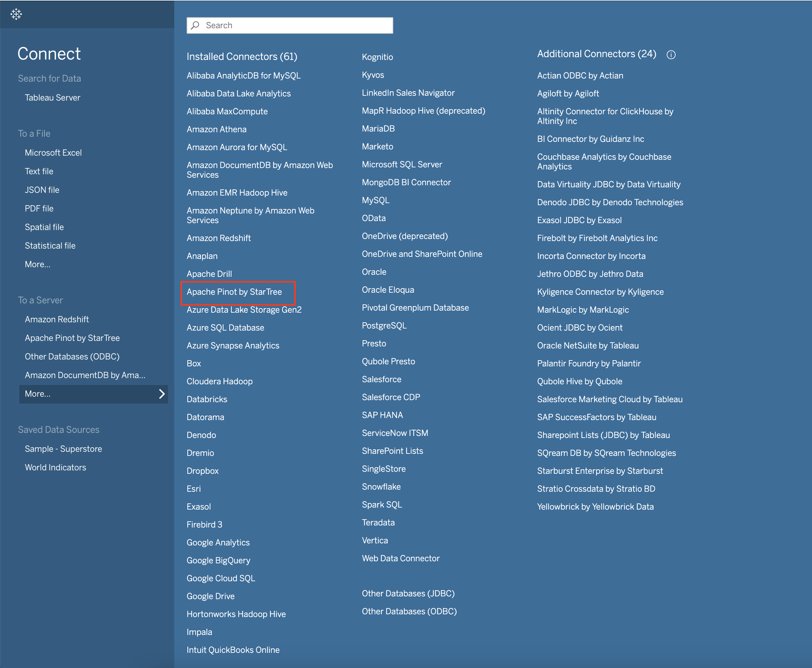The height and width of the screenshot is (668, 812).
Task: Choose the Salesforce connector
Action: point(381,379)
